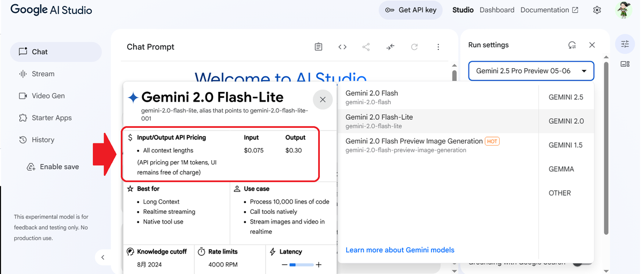Screen dimensions: 644x274
Task: Click the dollar pricing icon
Action: (x=130, y=138)
